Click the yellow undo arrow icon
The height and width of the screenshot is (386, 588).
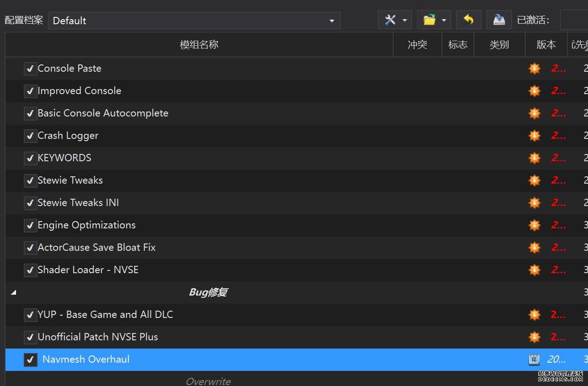468,20
